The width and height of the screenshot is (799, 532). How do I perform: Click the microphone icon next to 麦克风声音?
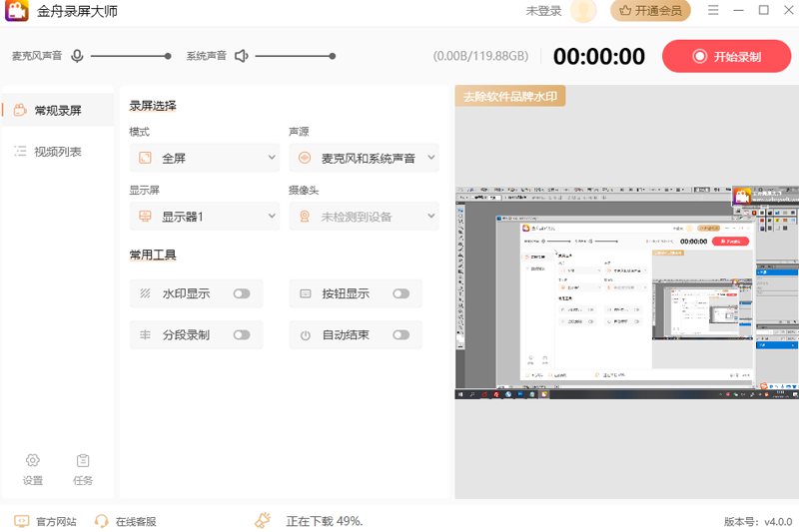pyautogui.click(x=77, y=56)
